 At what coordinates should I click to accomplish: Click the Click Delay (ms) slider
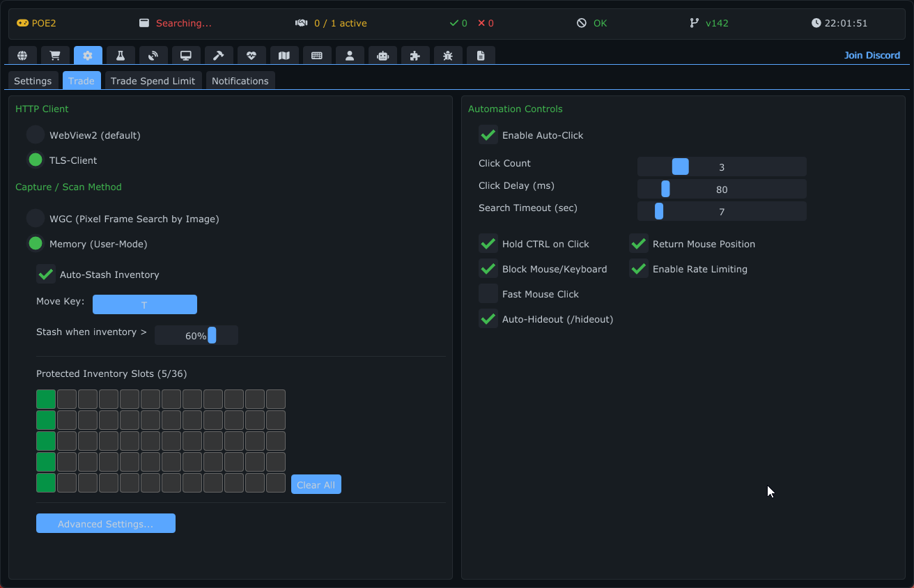722,189
